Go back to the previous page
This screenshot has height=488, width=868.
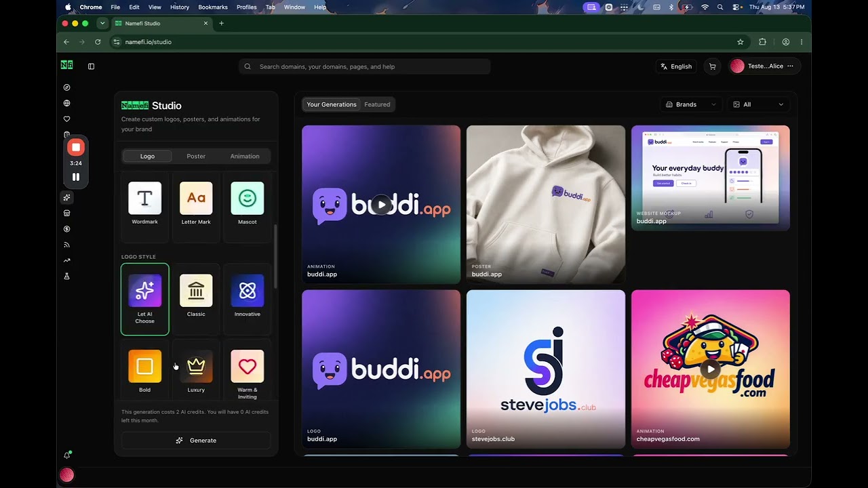(x=66, y=42)
